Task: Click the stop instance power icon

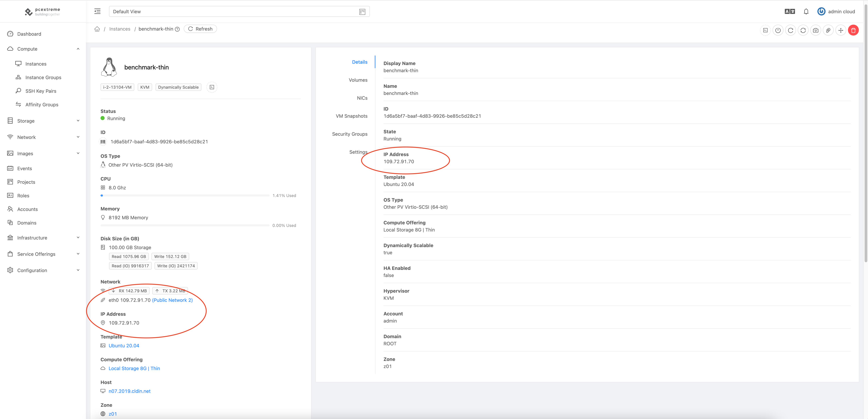Action: tap(778, 30)
